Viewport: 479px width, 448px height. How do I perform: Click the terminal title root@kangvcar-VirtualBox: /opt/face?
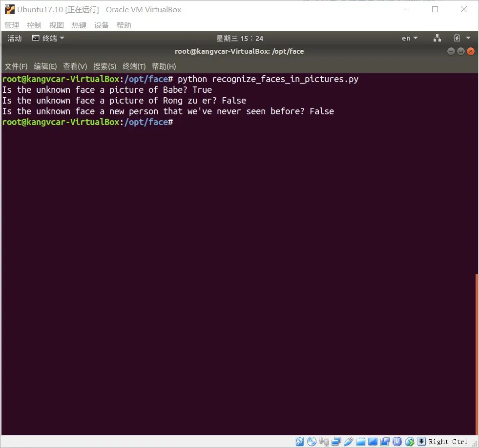pyautogui.click(x=239, y=51)
